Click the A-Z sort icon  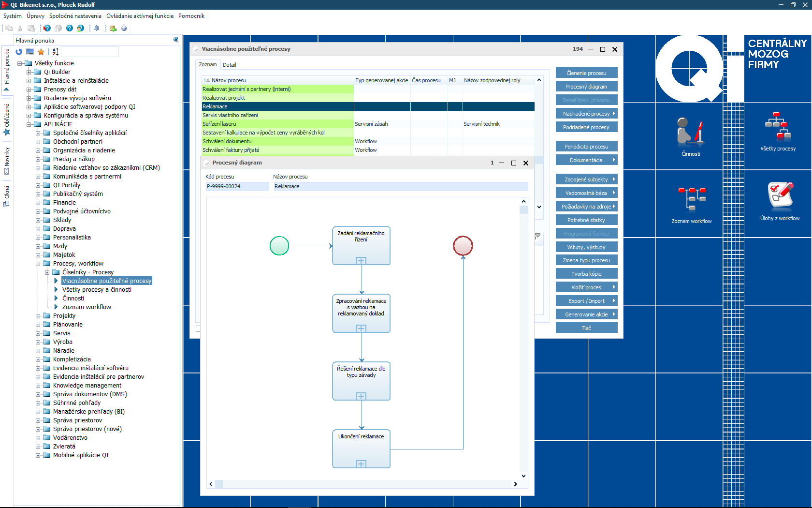(x=56, y=52)
